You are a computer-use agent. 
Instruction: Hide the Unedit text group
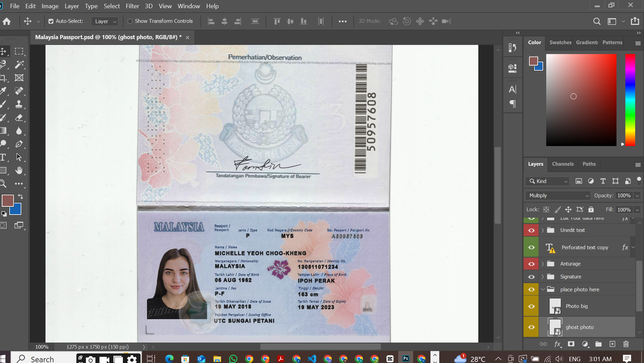(x=531, y=230)
